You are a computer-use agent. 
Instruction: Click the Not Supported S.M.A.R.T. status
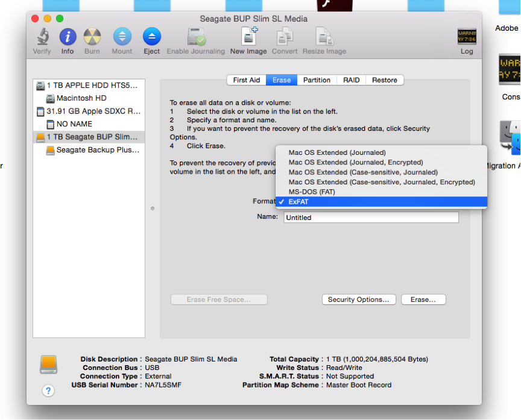tap(350, 376)
